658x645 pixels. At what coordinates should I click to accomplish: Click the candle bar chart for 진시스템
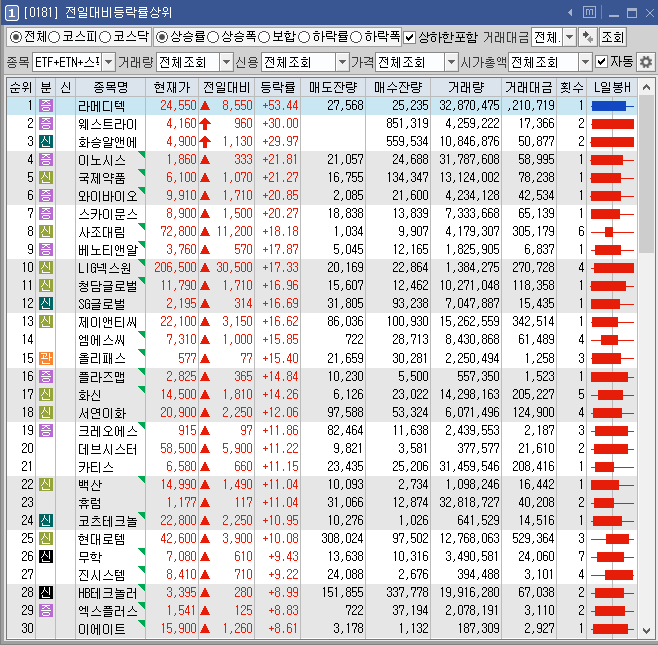click(x=612, y=574)
